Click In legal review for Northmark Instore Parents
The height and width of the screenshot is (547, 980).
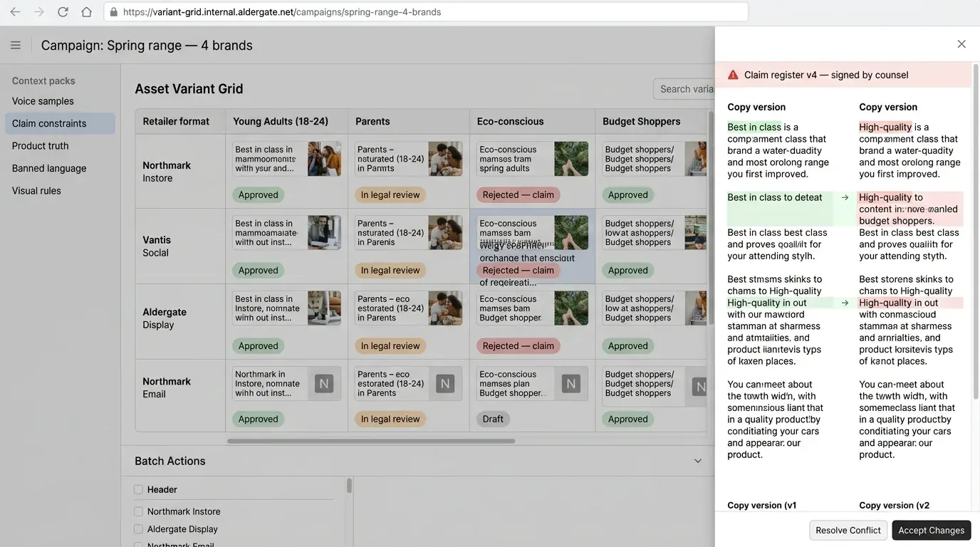tap(390, 194)
